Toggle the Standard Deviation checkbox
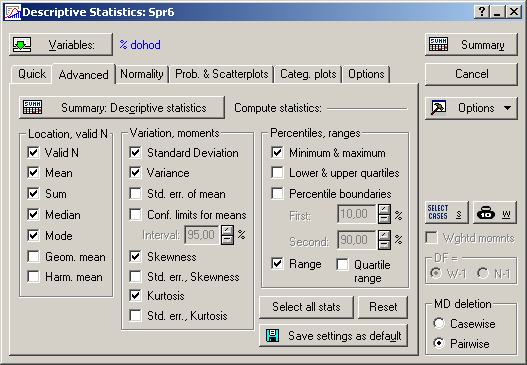 pyautogui.click(x=135, y=153)
